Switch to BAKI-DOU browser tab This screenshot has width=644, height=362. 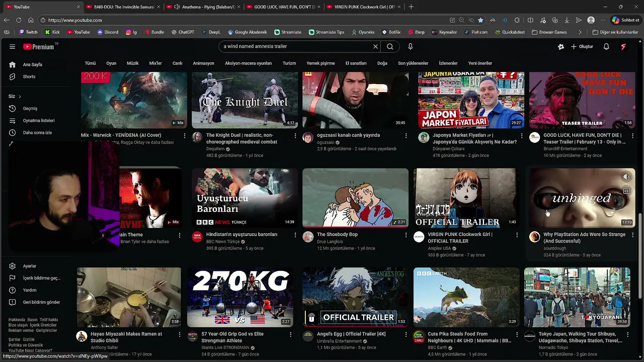(x=123, y=7)
